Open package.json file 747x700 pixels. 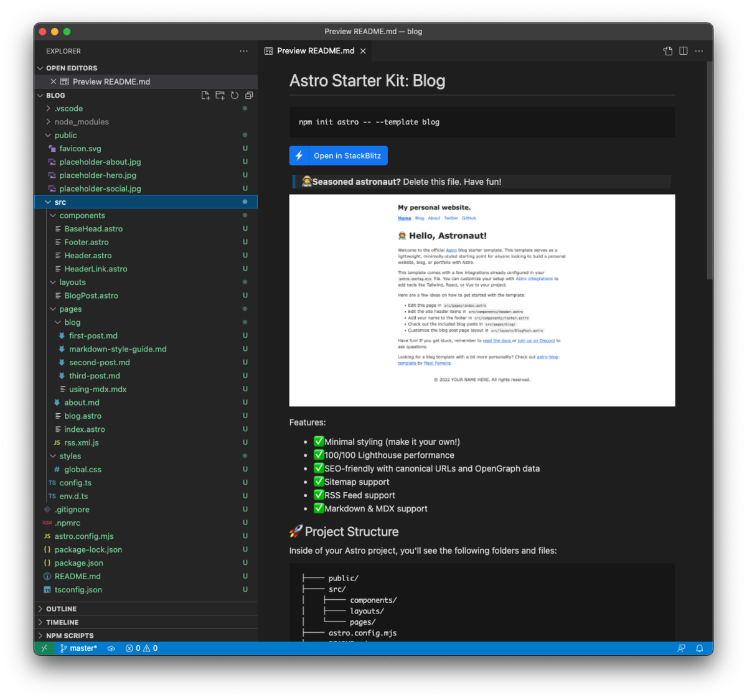click(x=146, y=563)
